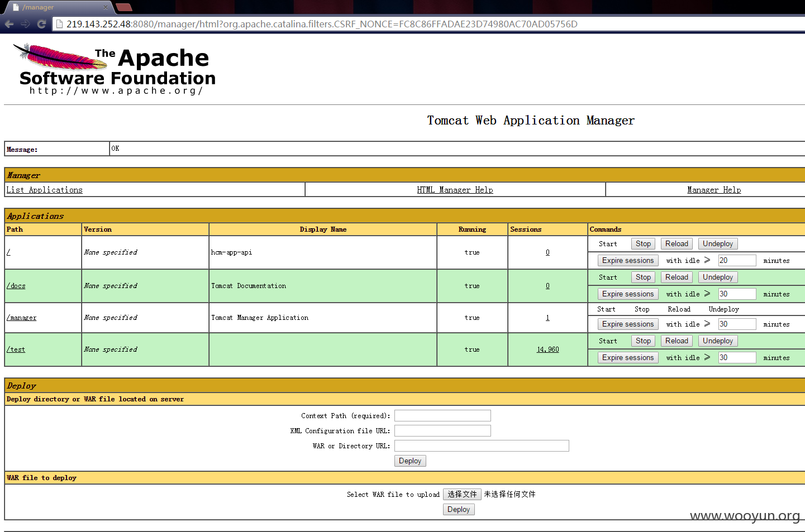Expire sessions for the /test application
805x532 pixels.
(x=628, y=358)
